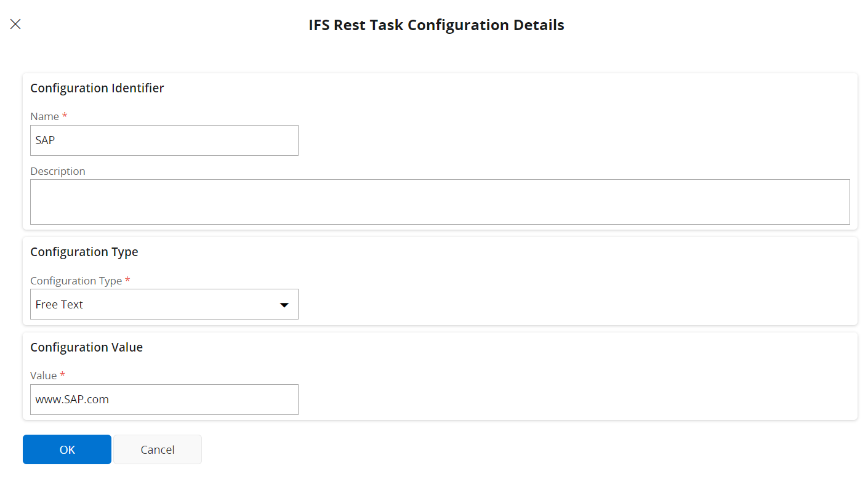This screenshot has height=503, width=868.
Task: Close the configuration details dialog
Action: tap(15, 24)
